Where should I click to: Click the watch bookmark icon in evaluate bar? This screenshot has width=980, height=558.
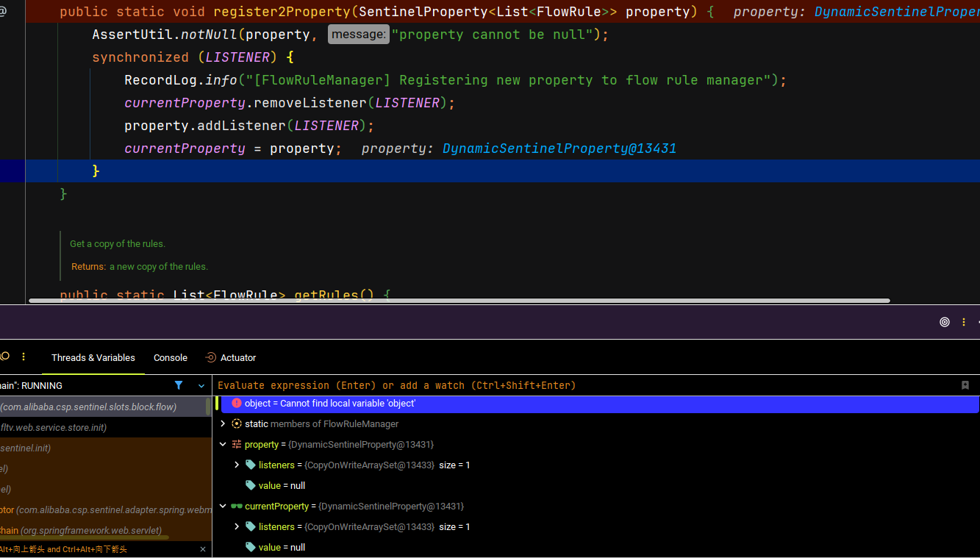tap(965, 385)
